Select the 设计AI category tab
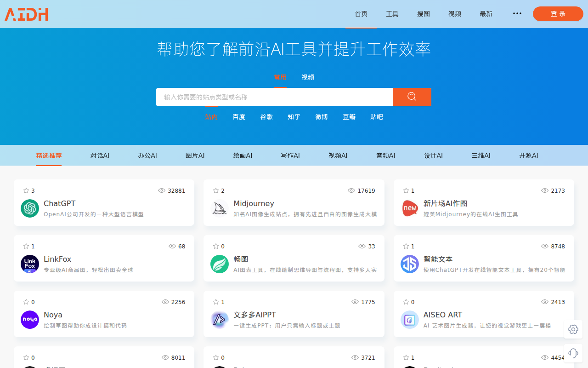Viewport: 588px width, 368px height. (433, 155)
